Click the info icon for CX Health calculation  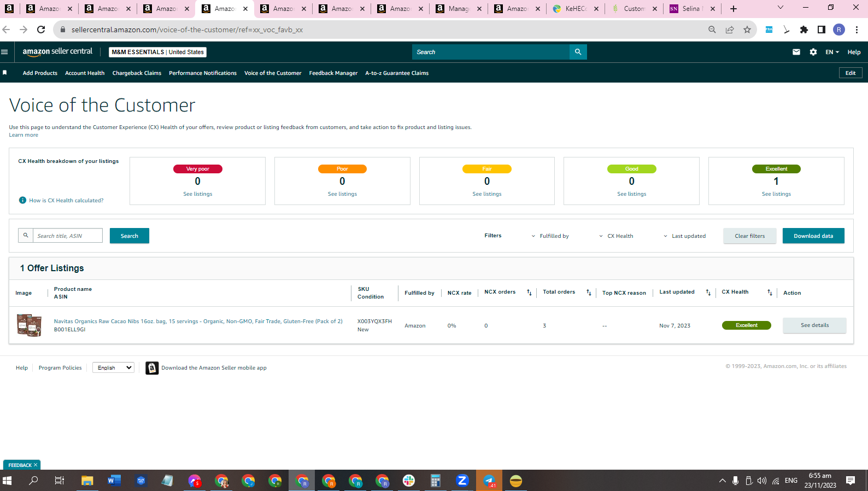[x=22, y=200]
